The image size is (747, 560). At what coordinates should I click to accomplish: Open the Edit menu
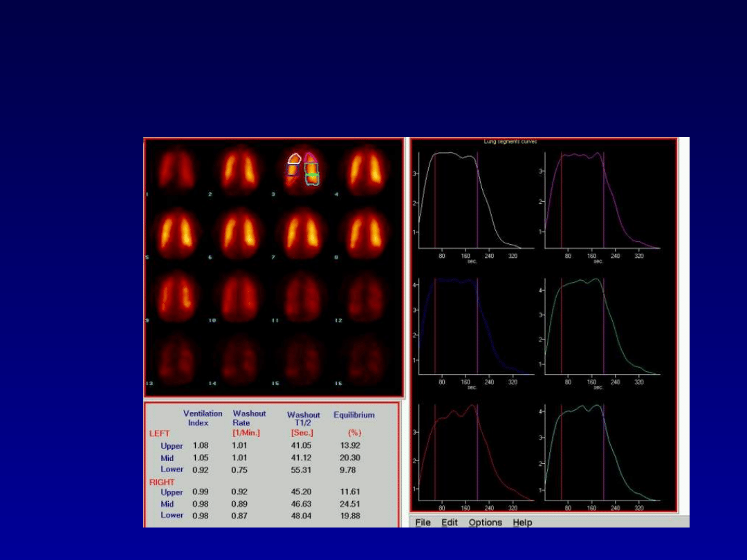click(x=450, y=523)
